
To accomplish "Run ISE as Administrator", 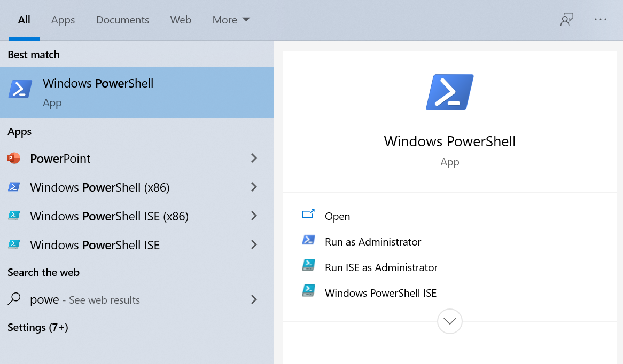I will point(381,267).
